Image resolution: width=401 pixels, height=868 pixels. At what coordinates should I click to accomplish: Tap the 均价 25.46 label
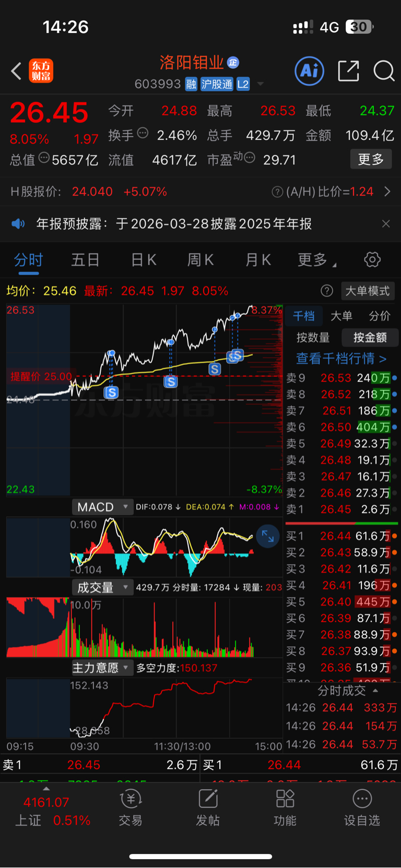[41, 291]
